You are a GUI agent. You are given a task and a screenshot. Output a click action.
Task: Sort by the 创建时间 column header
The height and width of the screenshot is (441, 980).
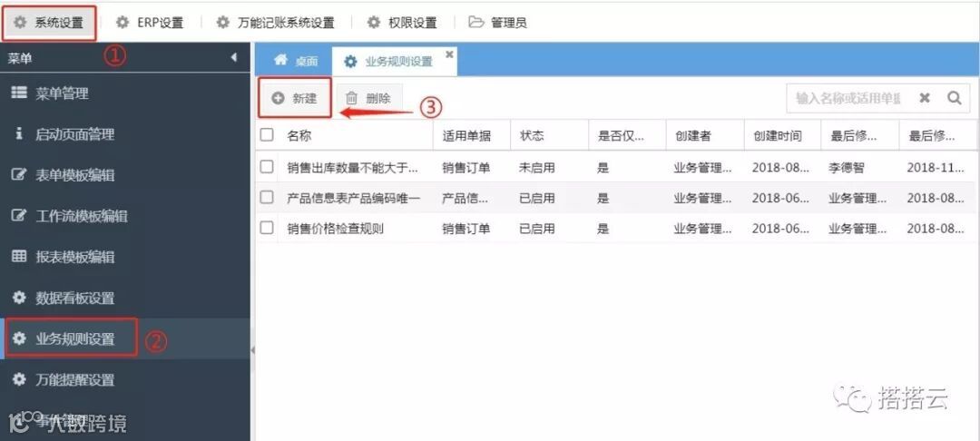pos(782,135)
